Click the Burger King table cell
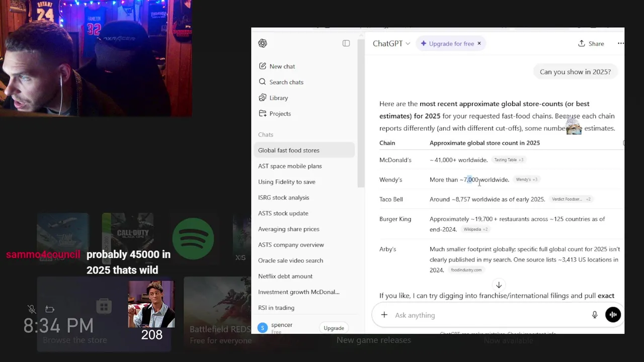 coord(395,219)
